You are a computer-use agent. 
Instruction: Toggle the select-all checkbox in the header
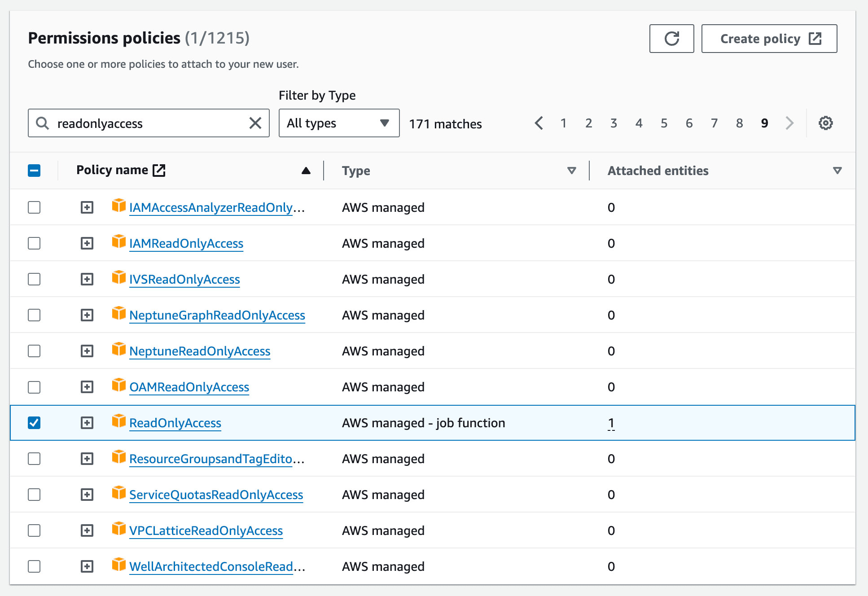[34, 171]
